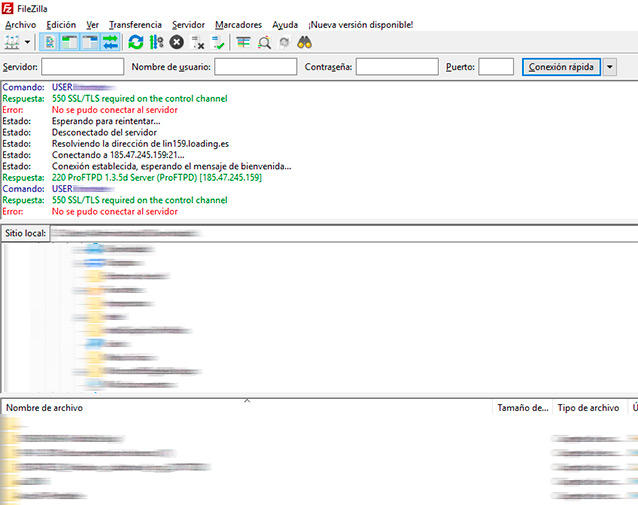Open the Transferencia menu
Screen dimensions: 638x505
[135, 24]
